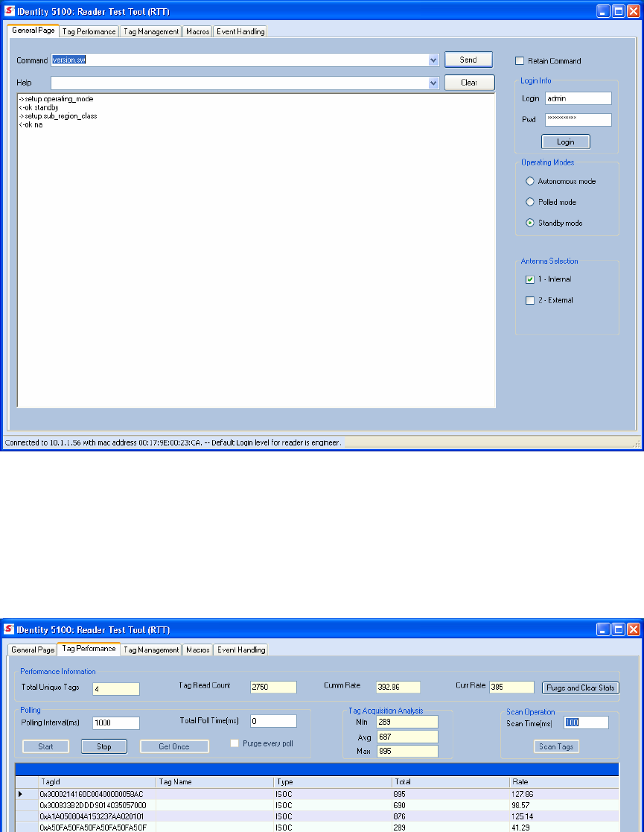Click Tag Acquisition Avg field

[407, 737]
